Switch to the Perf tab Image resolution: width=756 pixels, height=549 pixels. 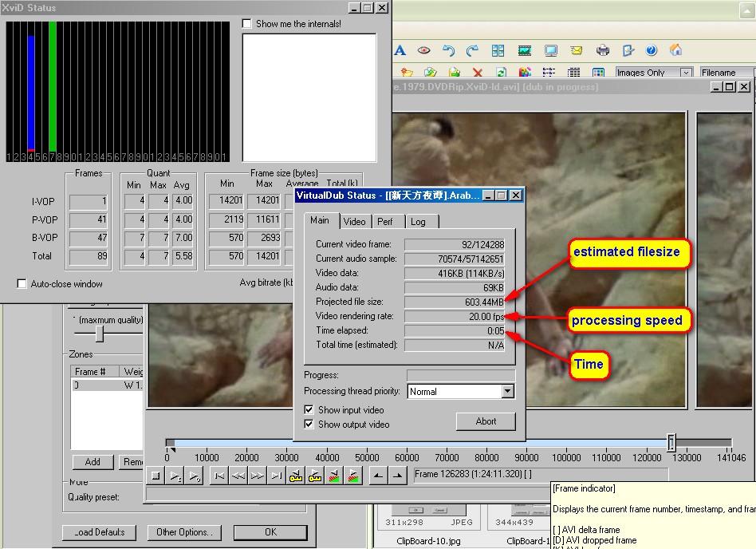385,222
